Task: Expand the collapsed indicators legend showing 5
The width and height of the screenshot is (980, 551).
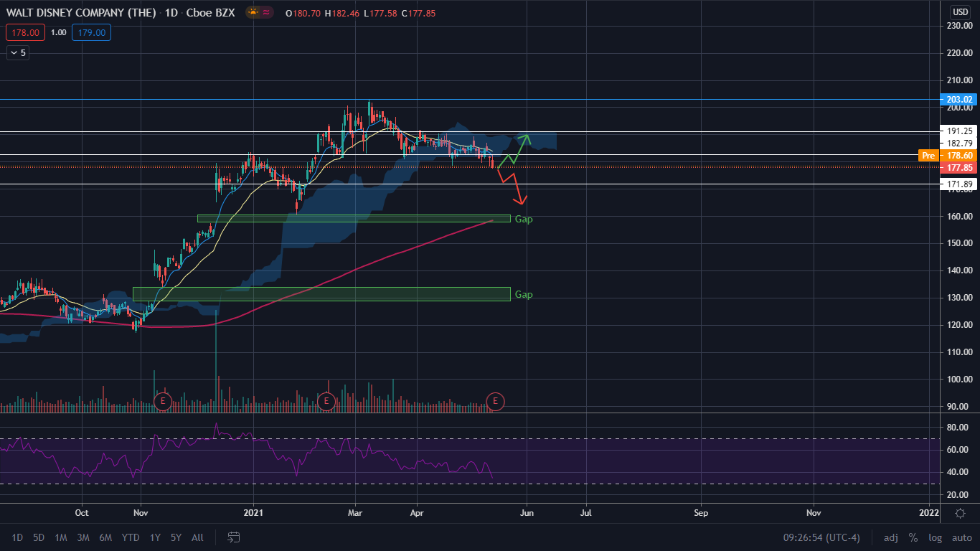Action: [x=18, y=52]
